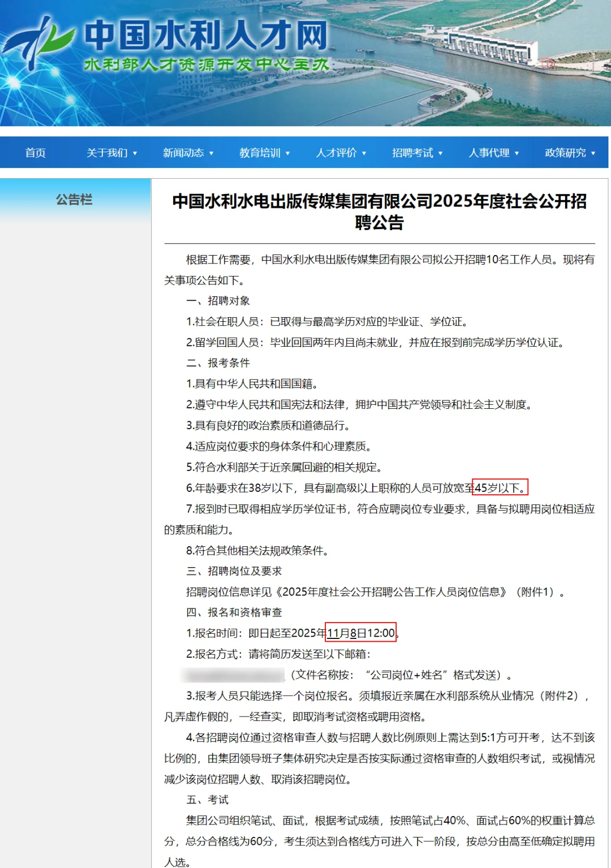Click the 1.社会在职人员 line

[x=329, y=322]
